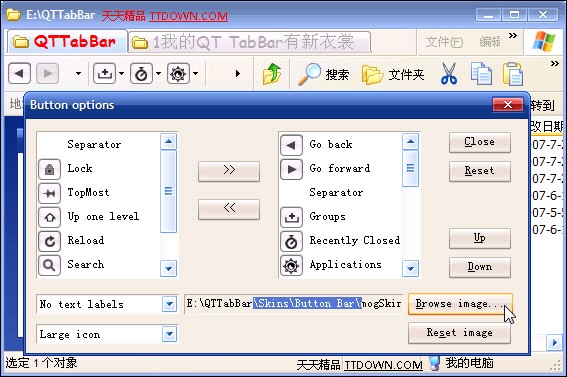The width and height of the screenshot is (567, 377).
Task: Click the Go forward icon in right list
Action: pos(291,169)
